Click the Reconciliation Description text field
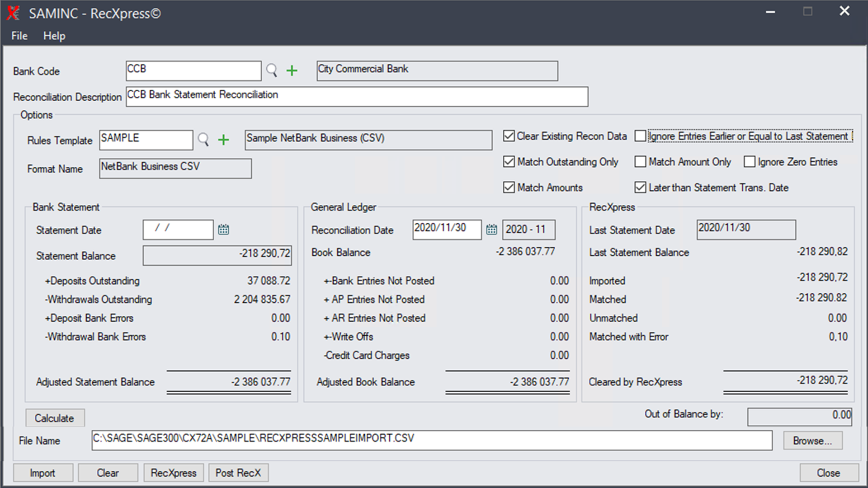The width and height of the screenshot is (868, 488). pos(357,97)
